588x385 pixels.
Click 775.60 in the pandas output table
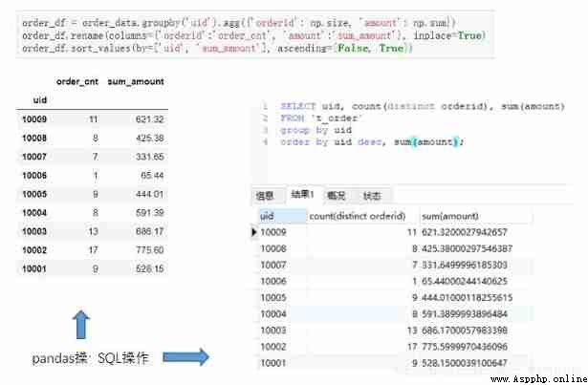pos(149,250)
